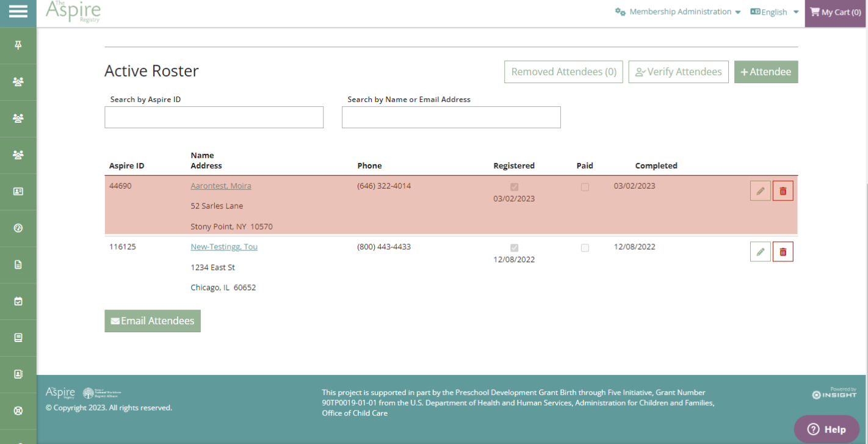Click the calendar check sidebar icon

18,301
